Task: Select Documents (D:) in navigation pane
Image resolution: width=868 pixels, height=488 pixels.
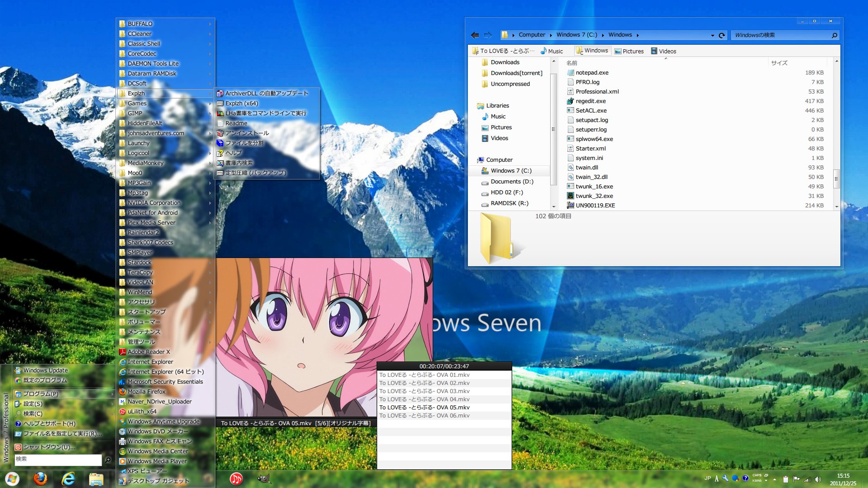Action: [x=512, y=182]
